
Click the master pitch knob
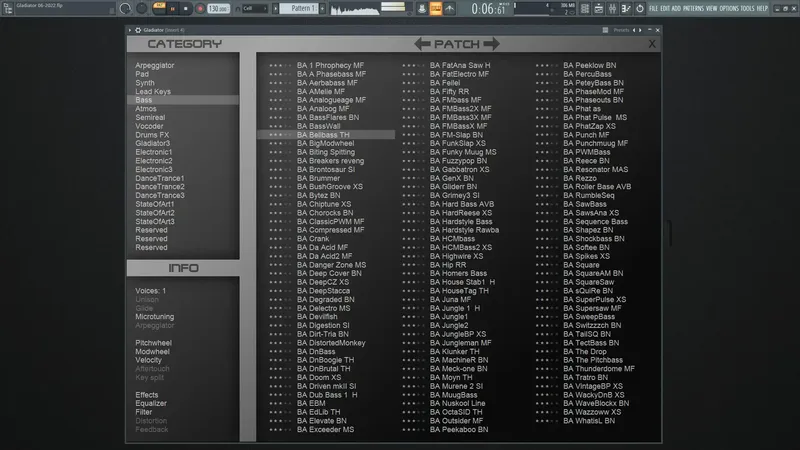[x=141, y=8]
